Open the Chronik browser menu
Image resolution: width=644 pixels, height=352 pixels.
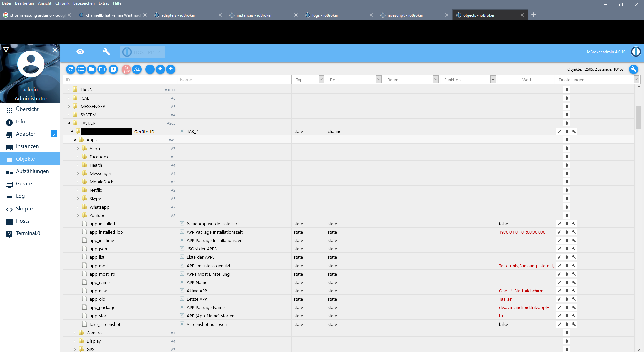tap(62, 3)
